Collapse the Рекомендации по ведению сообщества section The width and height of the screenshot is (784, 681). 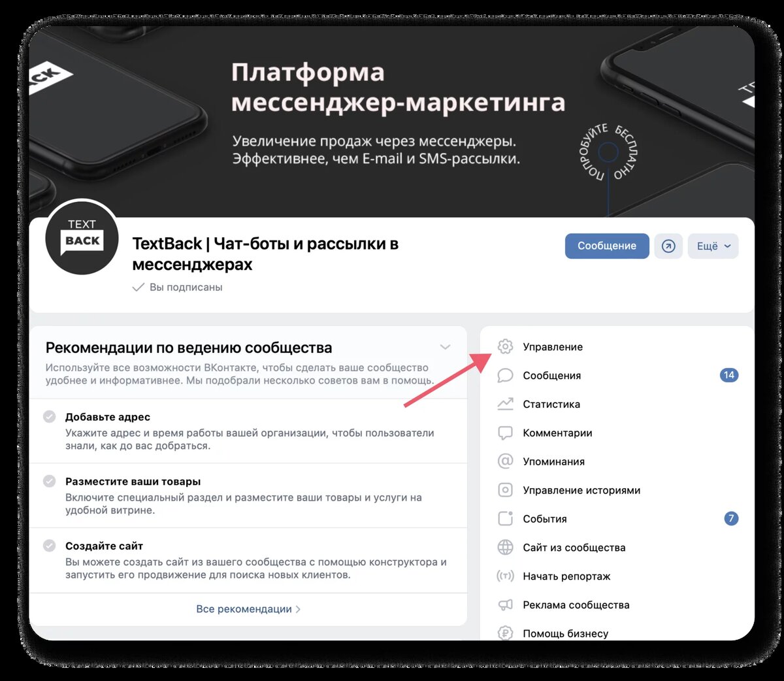pyautogui.click(x=445, y=347)
